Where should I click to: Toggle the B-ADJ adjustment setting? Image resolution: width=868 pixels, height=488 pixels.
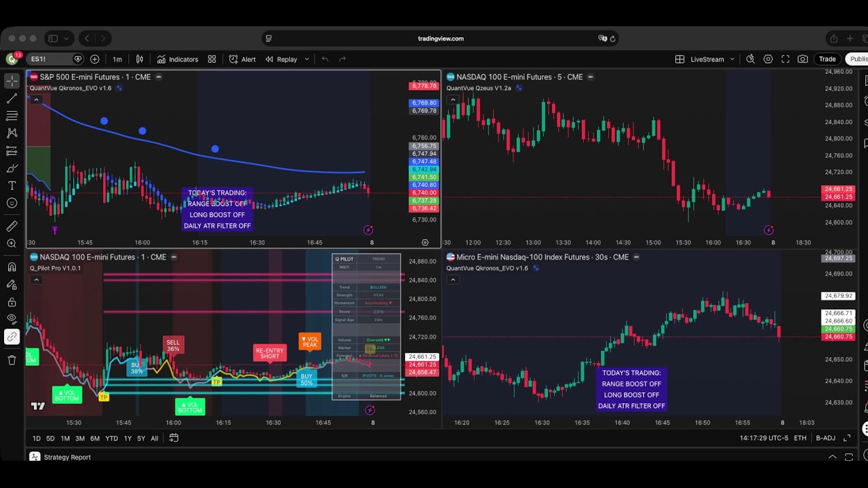[825, 439]
